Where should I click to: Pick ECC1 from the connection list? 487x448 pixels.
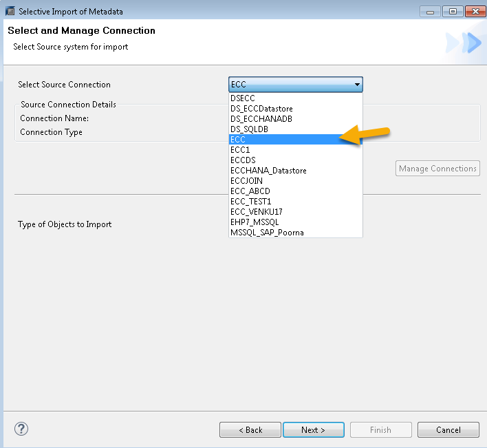pyautogui.click(x=296, y=150)
